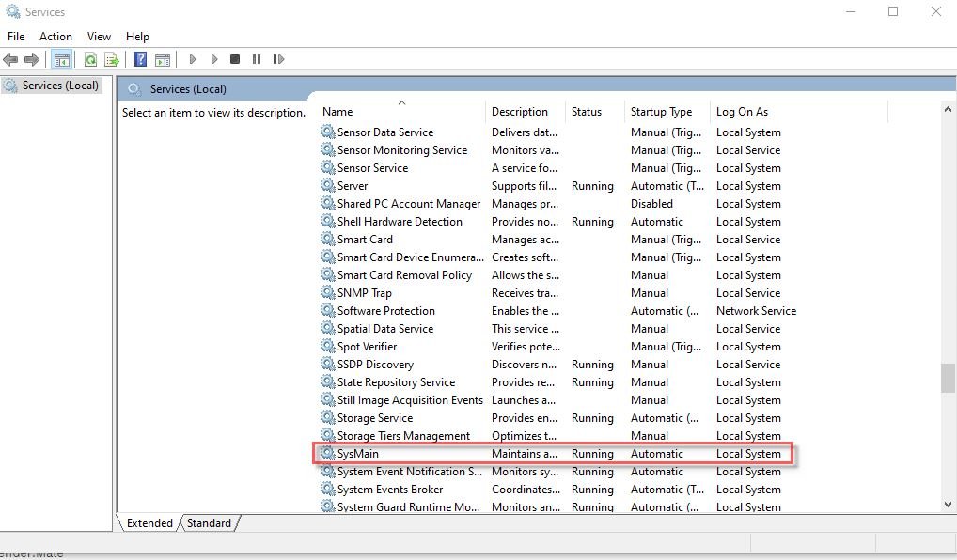957x560 pixels.
Task: Click the Start Service play icon
Action: pos(193,59)
